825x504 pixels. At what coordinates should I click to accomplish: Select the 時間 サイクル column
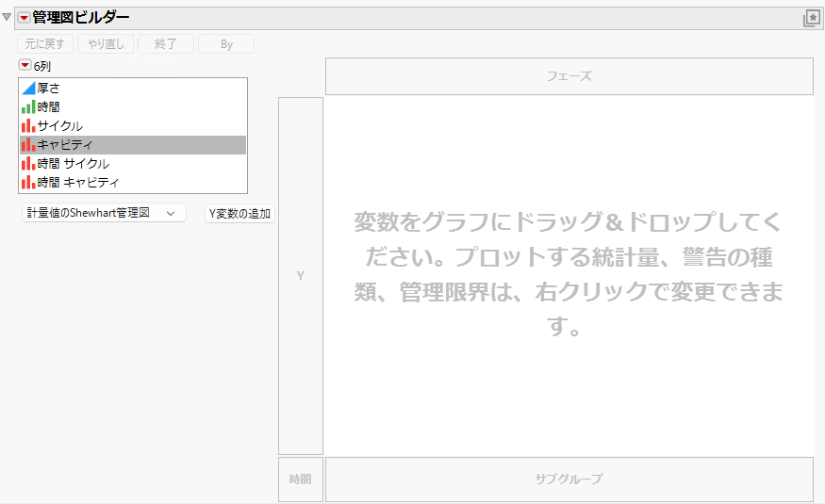pos(133,164)
